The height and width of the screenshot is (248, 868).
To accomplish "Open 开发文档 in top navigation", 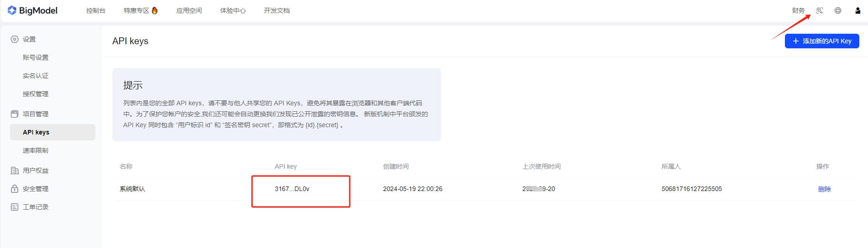I will [277, 10].
